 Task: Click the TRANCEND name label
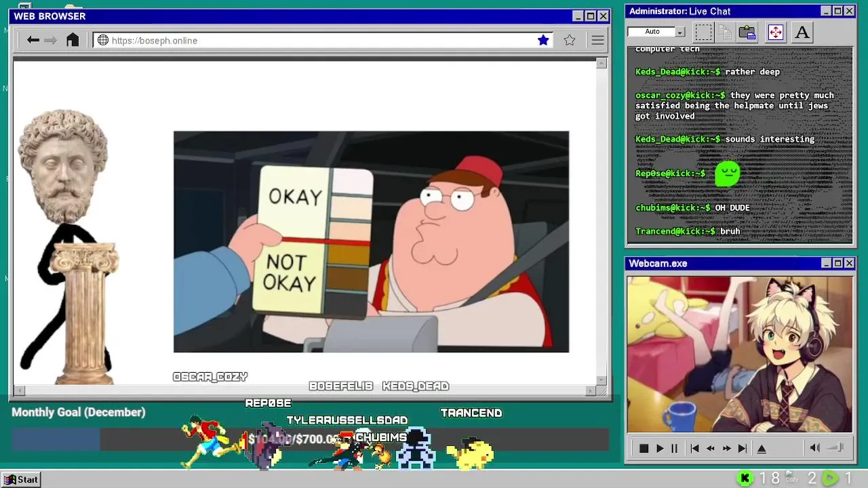(471, 413)
